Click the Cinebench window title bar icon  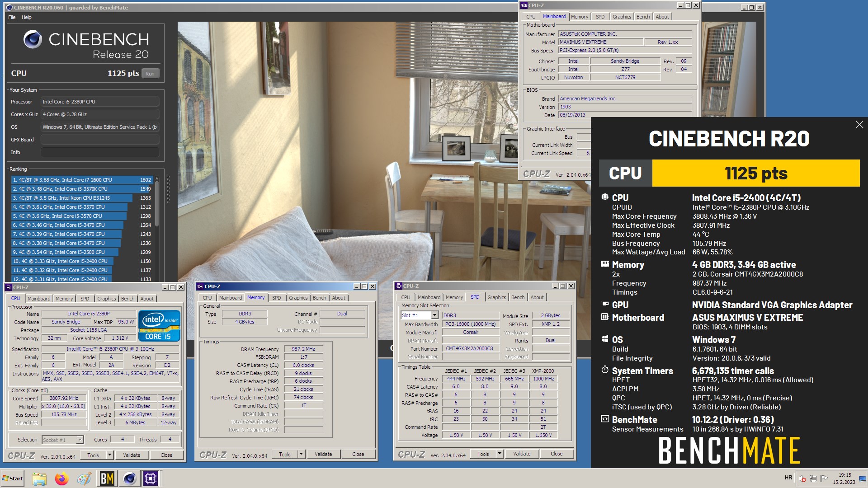[x=9, y=7]
